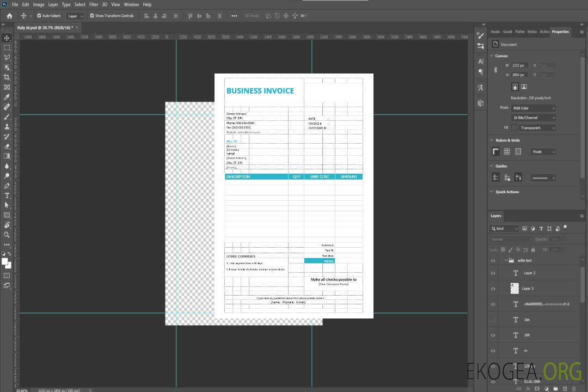Hide the '169' text layer

(493, 335)
